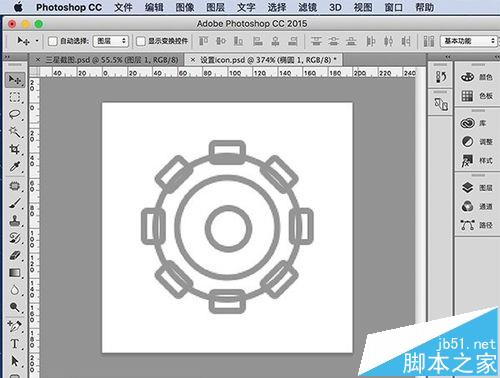Select the Type tool
The width and height of the screenshot is (500, 378).
click(15, 343)
